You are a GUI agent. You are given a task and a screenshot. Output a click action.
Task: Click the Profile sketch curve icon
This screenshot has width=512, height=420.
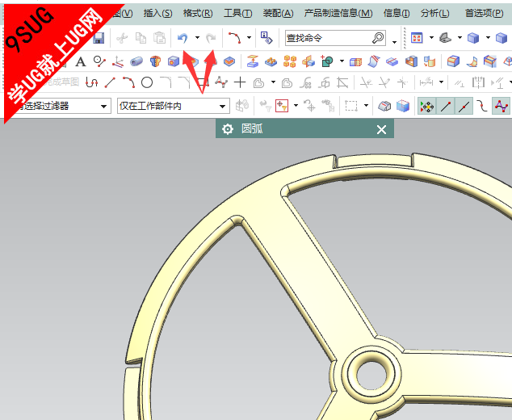pyautogui.click(x=91, y=82)
